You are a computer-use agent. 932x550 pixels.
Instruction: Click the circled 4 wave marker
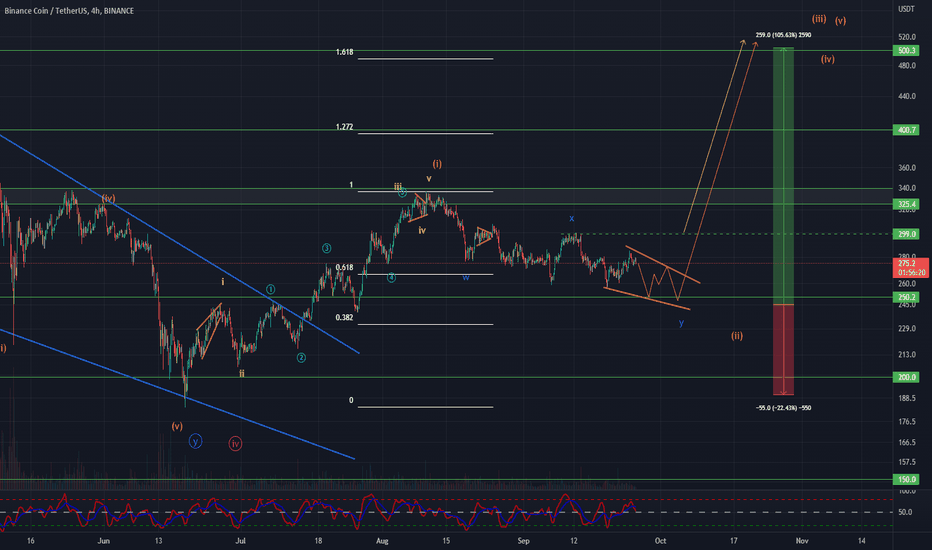(x=391, y=278)
